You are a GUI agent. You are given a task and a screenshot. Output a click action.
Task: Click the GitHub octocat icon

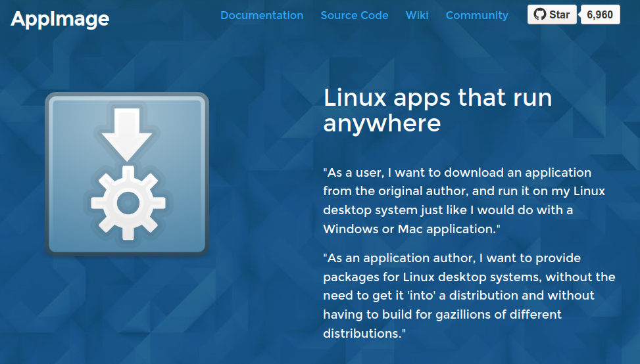[540, 14]
